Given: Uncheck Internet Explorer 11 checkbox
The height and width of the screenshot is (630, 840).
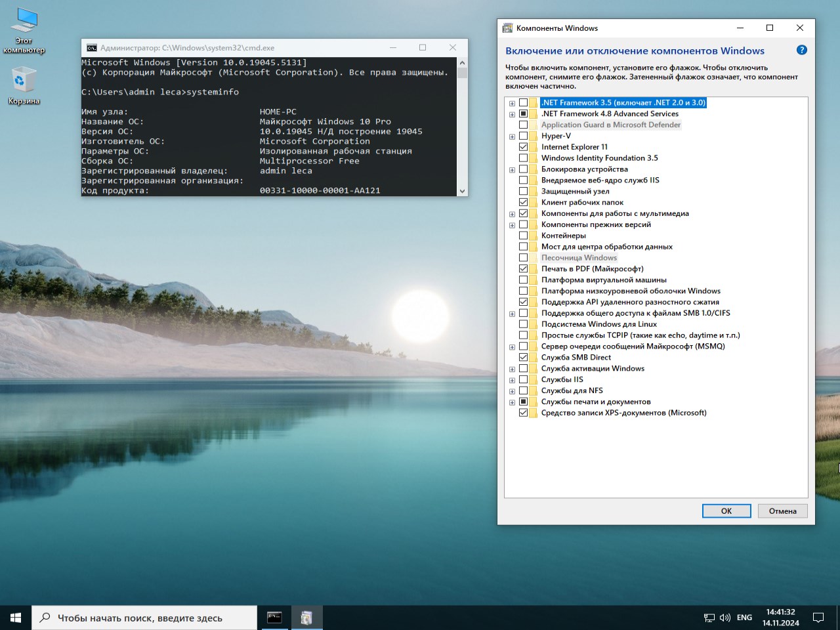Looking at the screenshot, I should (523, 147).
